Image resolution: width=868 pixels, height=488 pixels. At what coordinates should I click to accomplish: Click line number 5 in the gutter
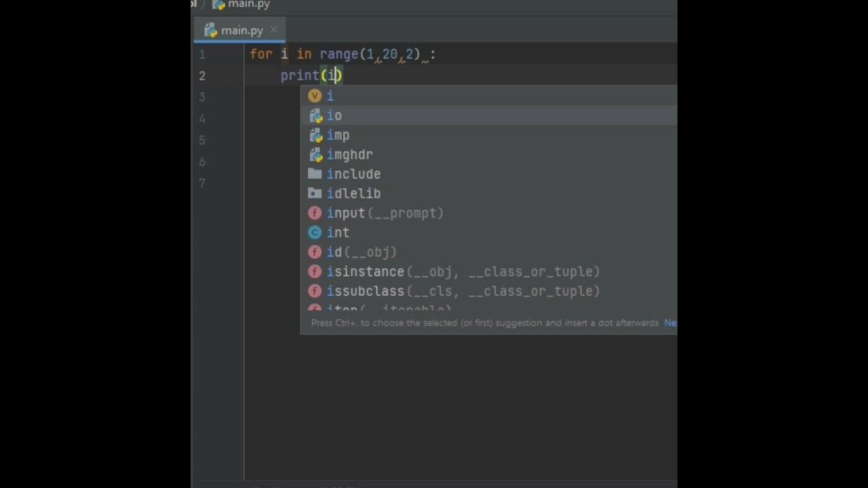pyautogui.click(x=201, y=140)
